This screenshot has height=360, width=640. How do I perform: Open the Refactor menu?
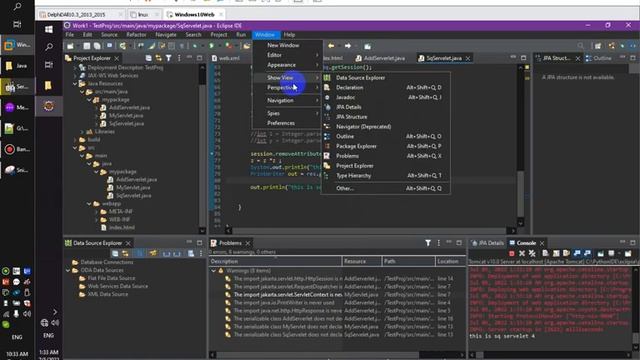pos(136,35)
